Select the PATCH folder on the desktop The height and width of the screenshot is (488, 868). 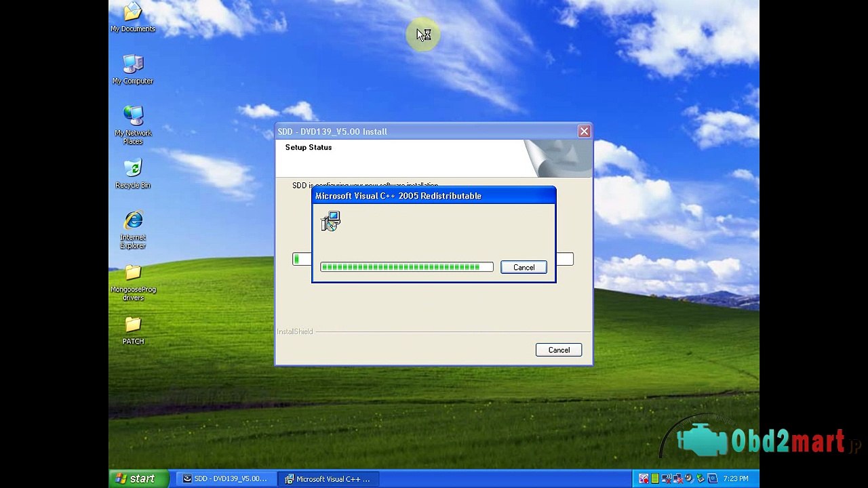[133, 331]
